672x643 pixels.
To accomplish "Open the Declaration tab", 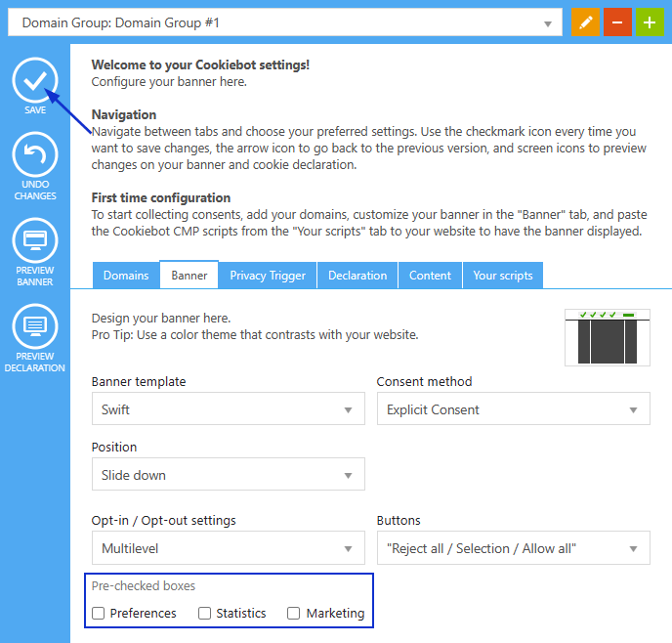I will (357, 276).
